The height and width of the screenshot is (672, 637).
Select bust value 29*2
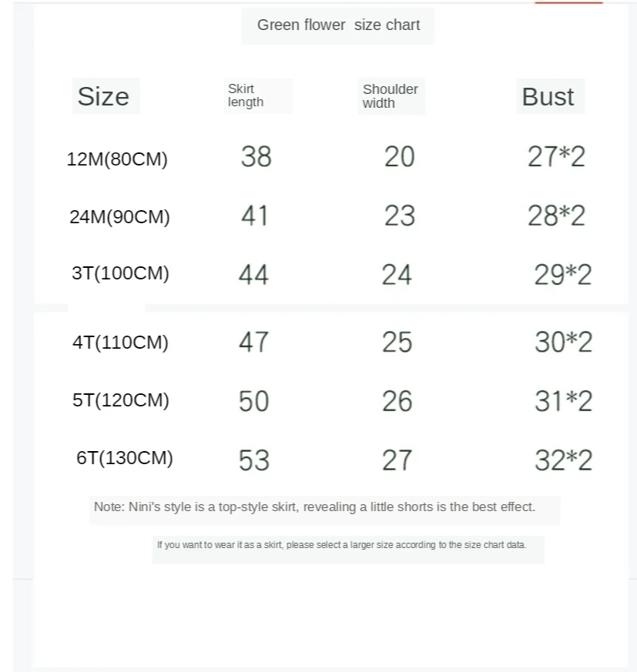563,275
